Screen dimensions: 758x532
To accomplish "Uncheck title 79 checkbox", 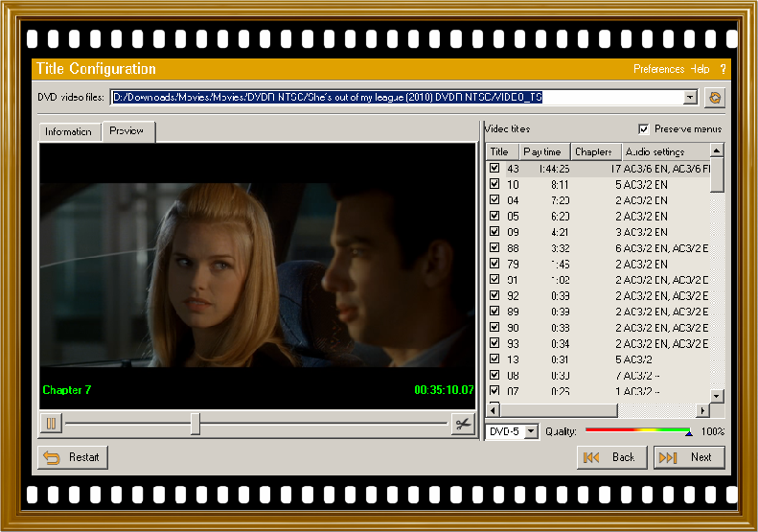I will pyautogui.click(x=494, y=264).
